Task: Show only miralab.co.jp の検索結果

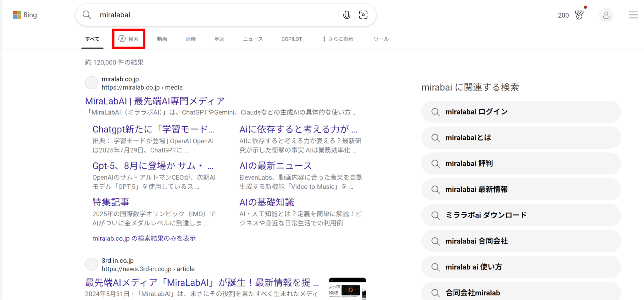Action: (x=144, y=238)
